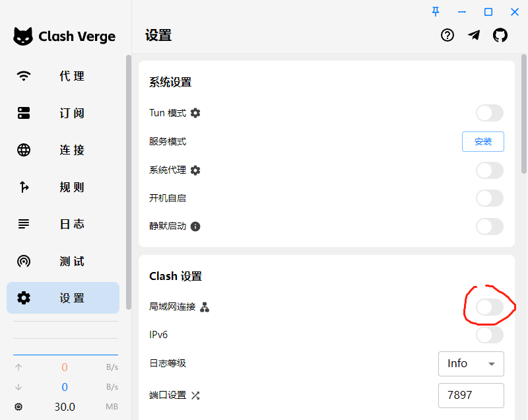
Task: Click the settings panel vertical scrollbar
Action: [x=524, y=114]
